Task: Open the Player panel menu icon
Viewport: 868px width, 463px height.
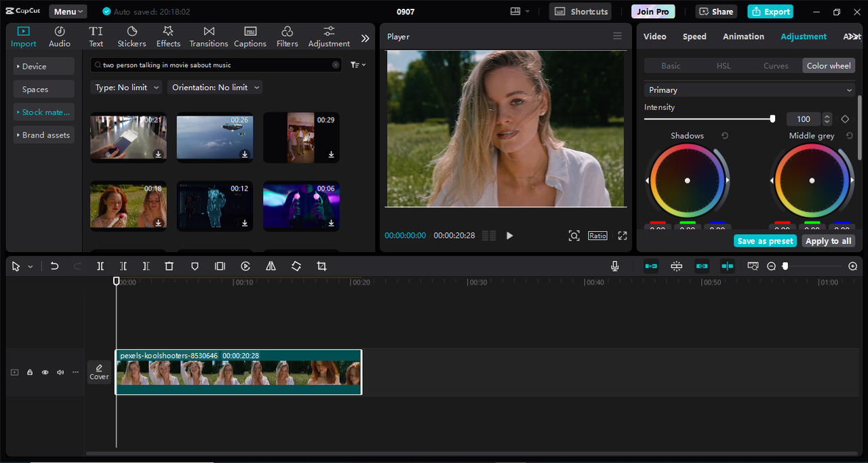Action: (617, 37)
